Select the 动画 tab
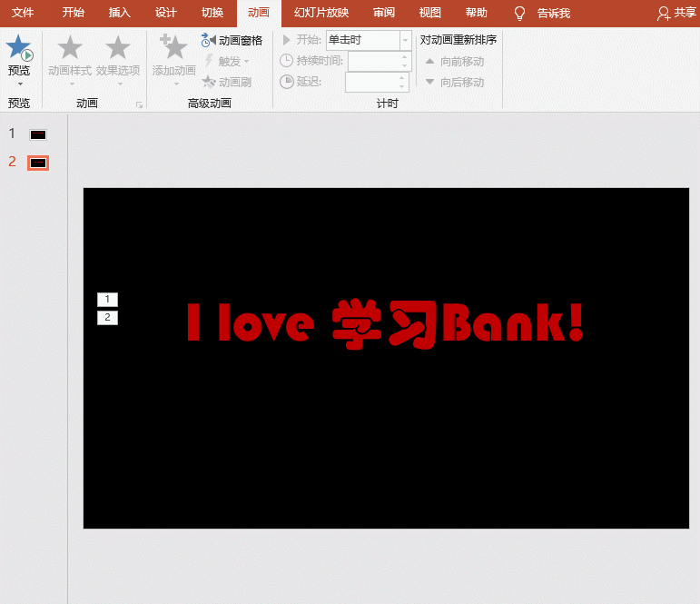This screenshot has width=700, height=604. [x=259, y=13]
